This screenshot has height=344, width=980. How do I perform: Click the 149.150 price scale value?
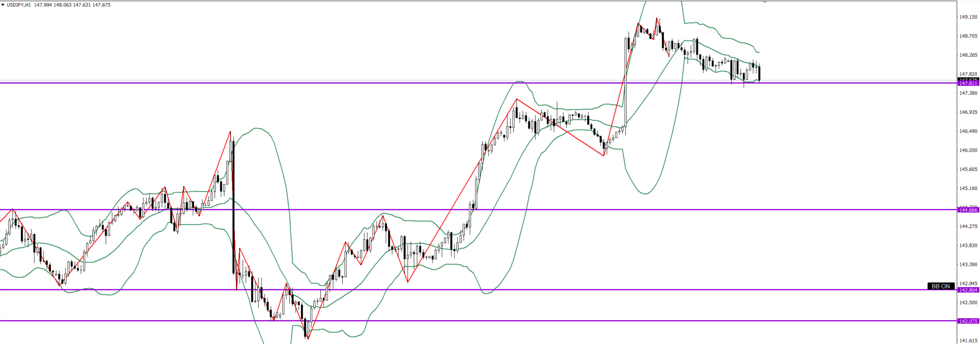tap(968, 17)
